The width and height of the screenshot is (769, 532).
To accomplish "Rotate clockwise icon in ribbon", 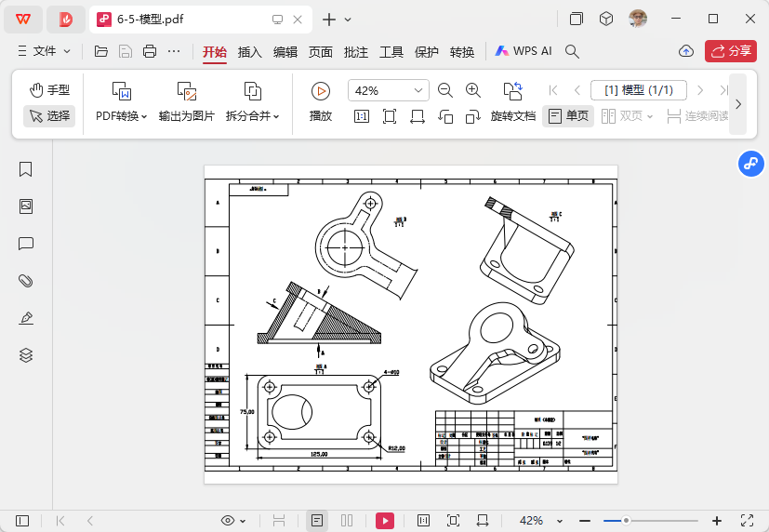I will tap(472, 116).
